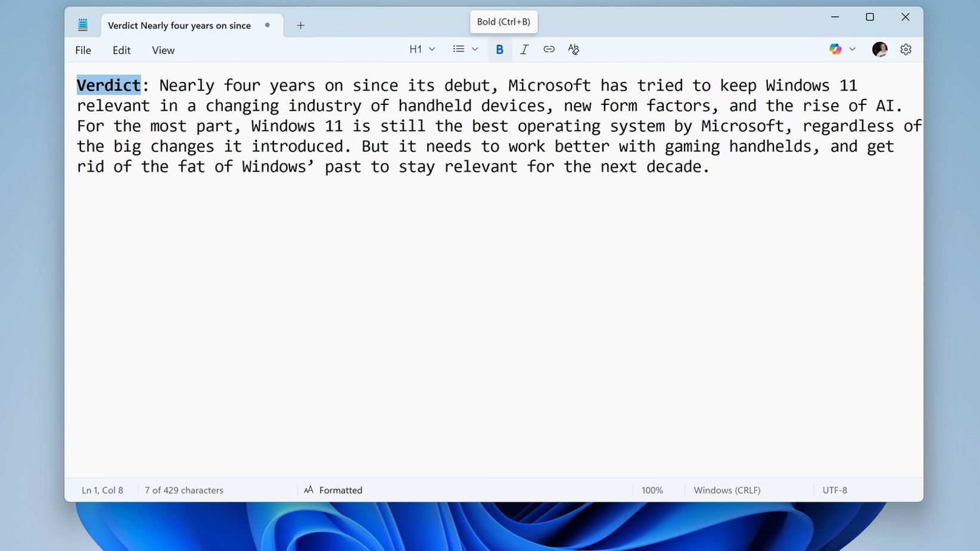
Task: Insert a hyperlink using the link icon
Action: tap(549, 49)
